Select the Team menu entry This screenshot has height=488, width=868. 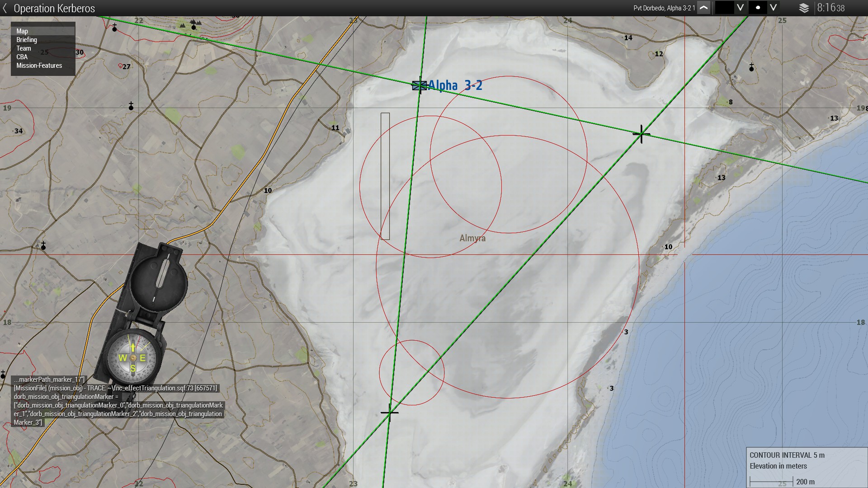(24, 48)
